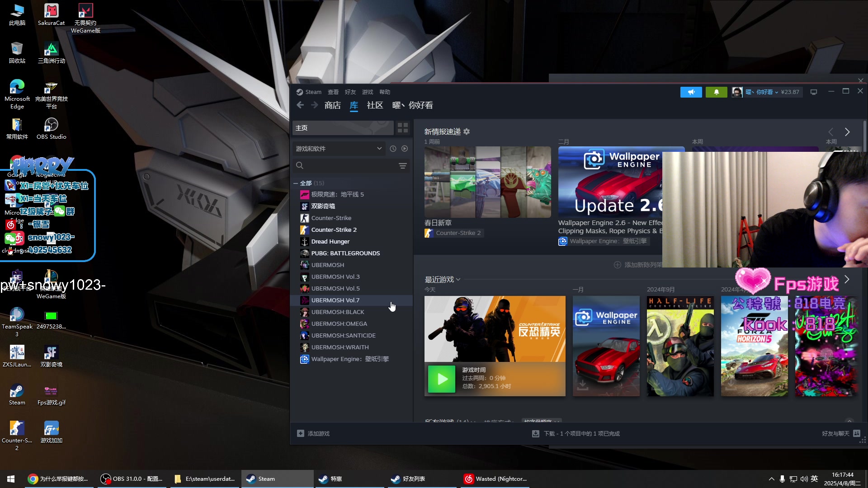
Task: Toggle ready-to-play filter icon
Action: tap(405, 149)
